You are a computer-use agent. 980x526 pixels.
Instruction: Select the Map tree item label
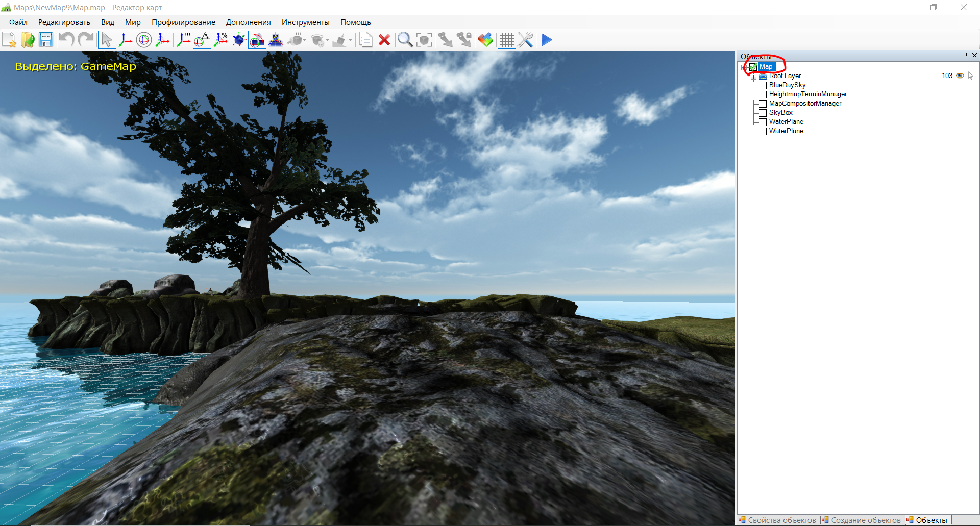pos(767,67)
